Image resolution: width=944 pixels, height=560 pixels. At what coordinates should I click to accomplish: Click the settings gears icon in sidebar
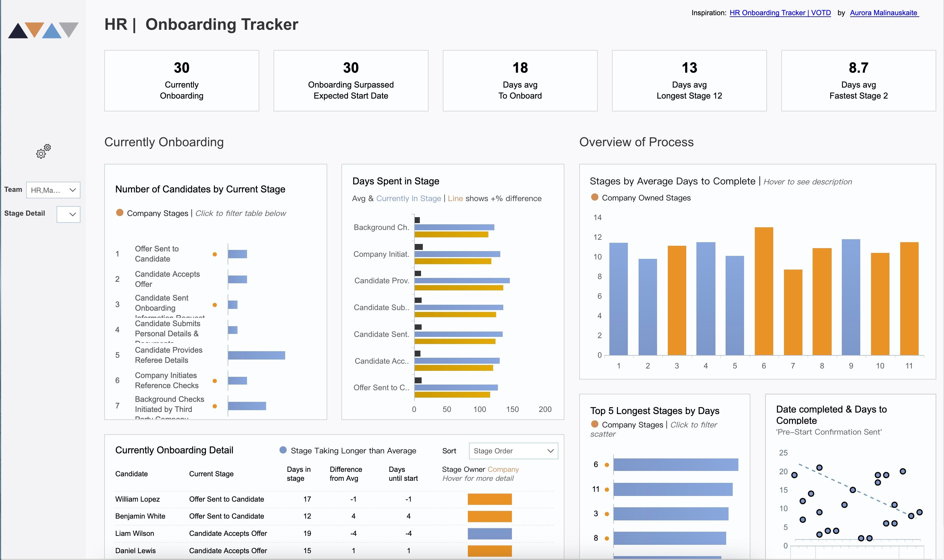click(44, 151)
